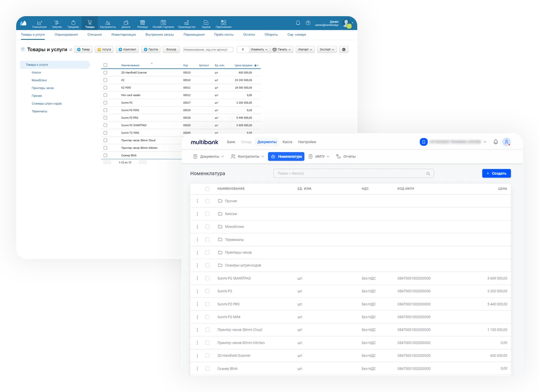Open the multibank user profile icon
The width and height of the screenshot is (539, 392).
(507, 142)
